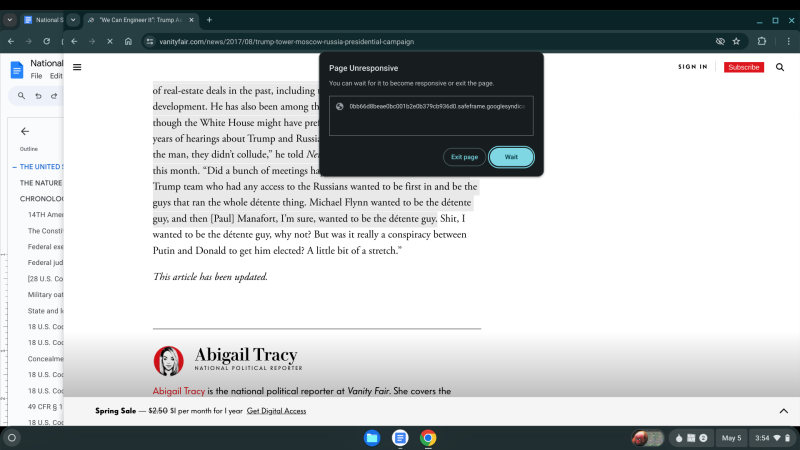This screenshot has height=450, width=800.
Task: Jump to 'The Consti' outline item
Action: point(45,231)
